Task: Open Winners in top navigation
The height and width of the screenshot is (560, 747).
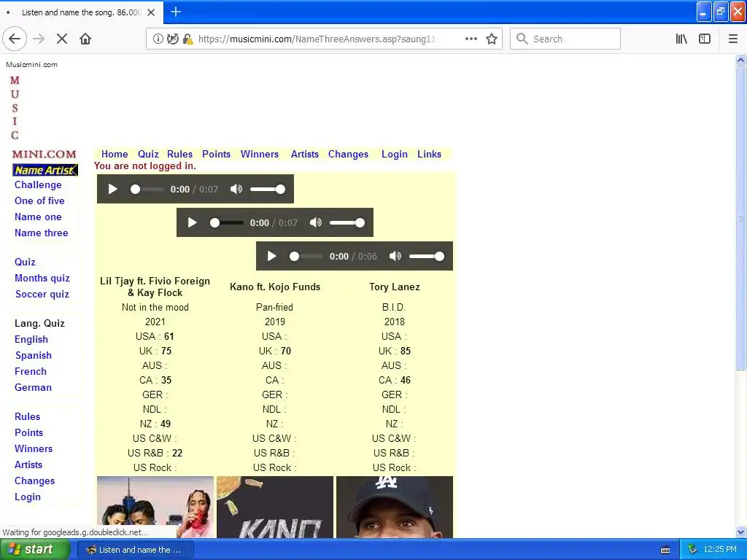Action: [x=260, y=154]
